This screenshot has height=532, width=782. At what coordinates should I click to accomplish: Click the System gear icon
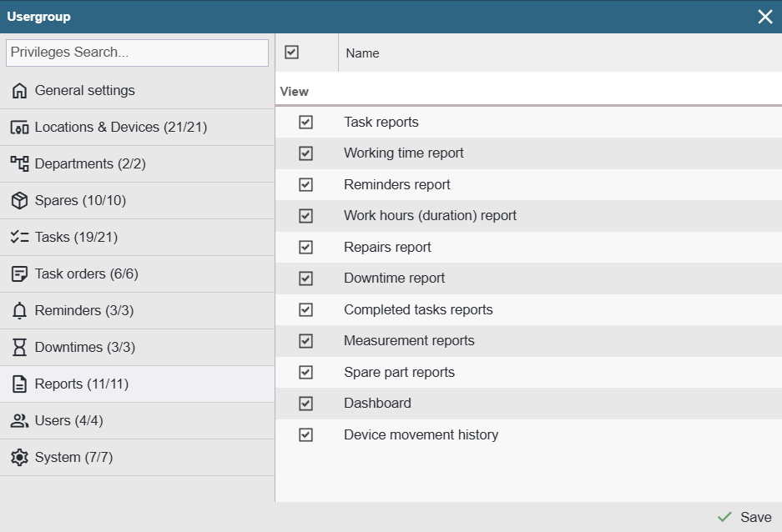[19, 458]
